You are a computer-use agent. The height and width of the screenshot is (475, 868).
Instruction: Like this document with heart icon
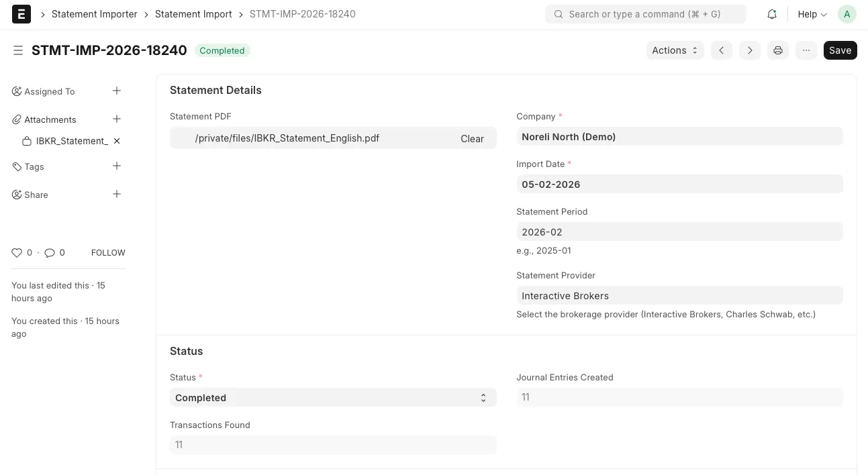[x=17, y=253]
